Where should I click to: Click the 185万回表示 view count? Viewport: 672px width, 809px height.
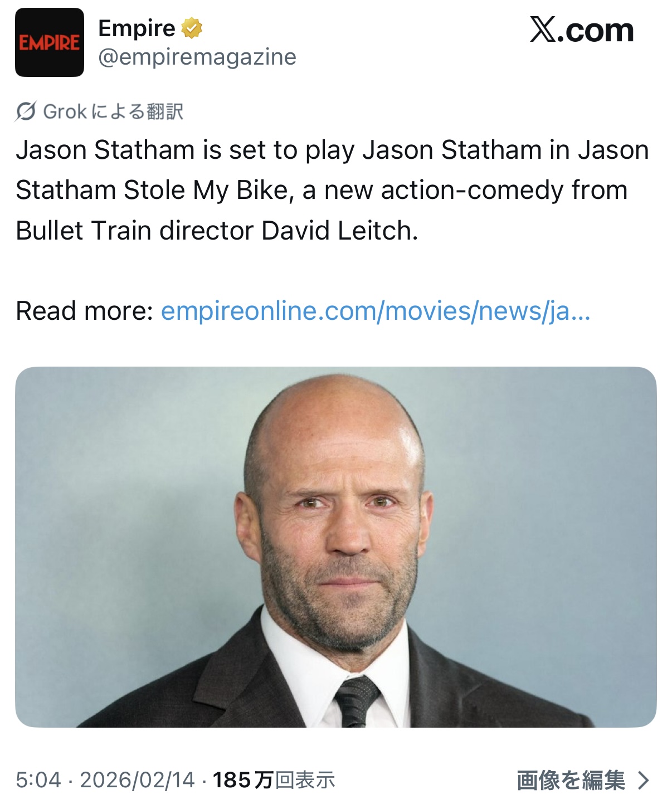pos(274,780)
